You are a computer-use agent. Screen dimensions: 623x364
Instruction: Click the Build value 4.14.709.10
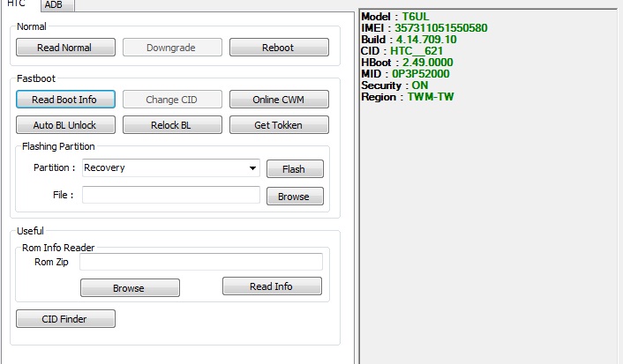pos(426,40)
